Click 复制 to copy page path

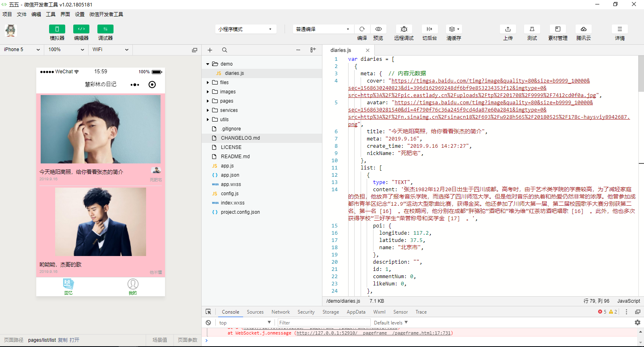tap(62, 340)
